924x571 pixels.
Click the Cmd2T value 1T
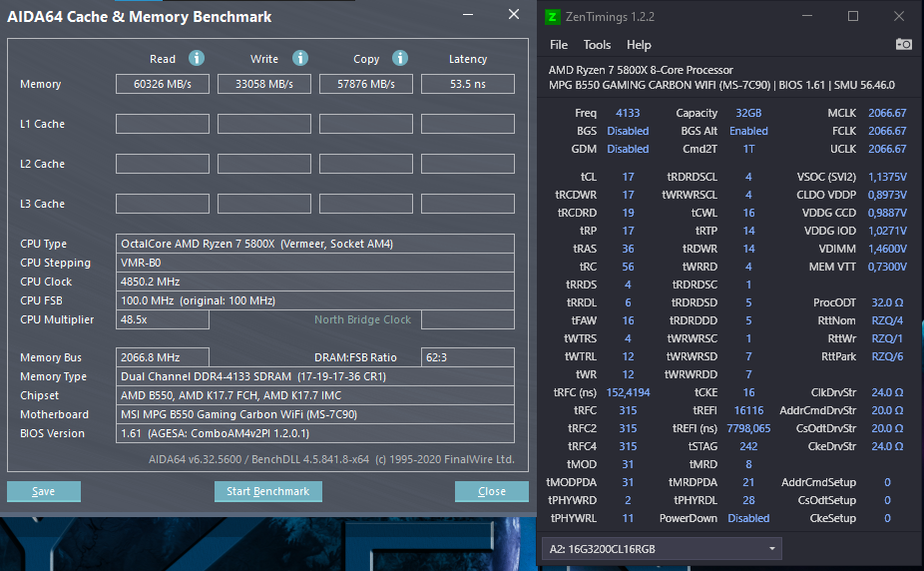[x=748, y=149]
